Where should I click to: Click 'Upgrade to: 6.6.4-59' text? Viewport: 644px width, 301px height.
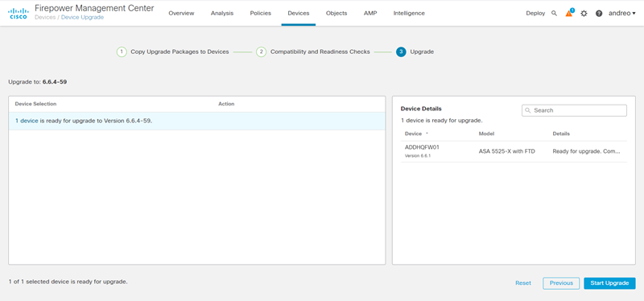[x=37, y=82]
